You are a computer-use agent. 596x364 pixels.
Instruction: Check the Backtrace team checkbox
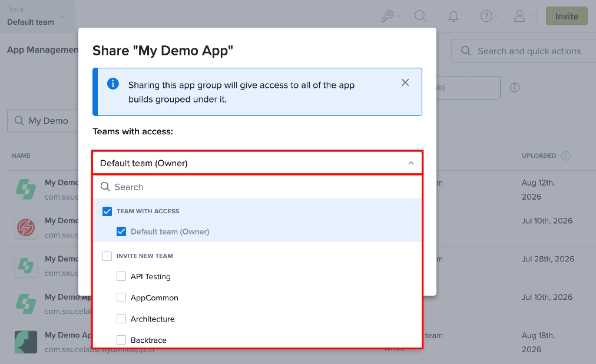(x=121, y=340)
